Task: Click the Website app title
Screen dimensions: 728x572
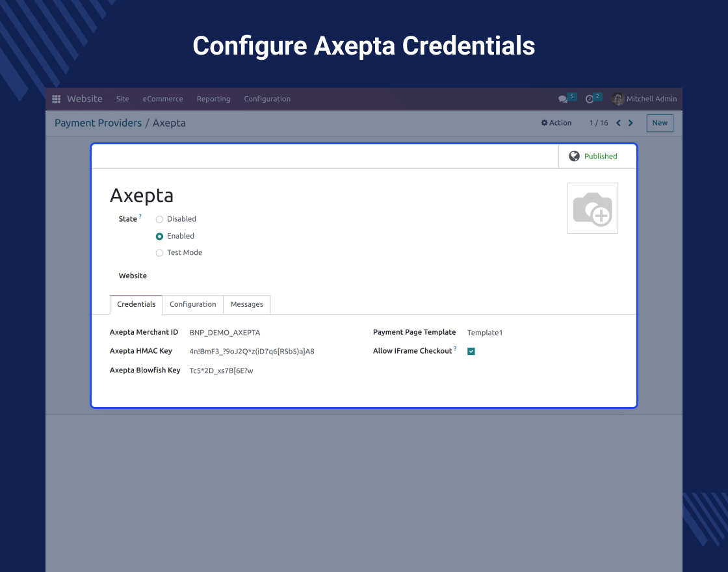Action: point(84,99)
